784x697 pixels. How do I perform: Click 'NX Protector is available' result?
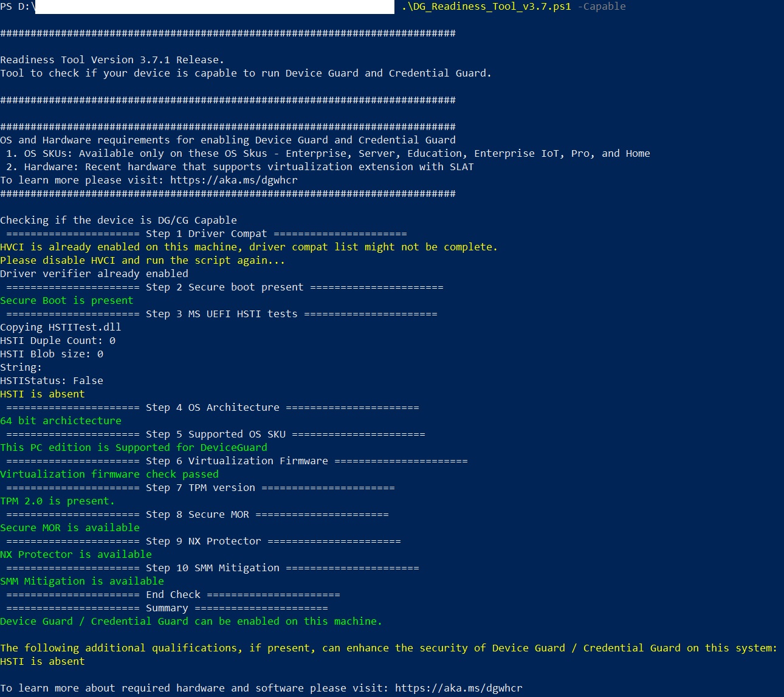click(x=76, y=554)
